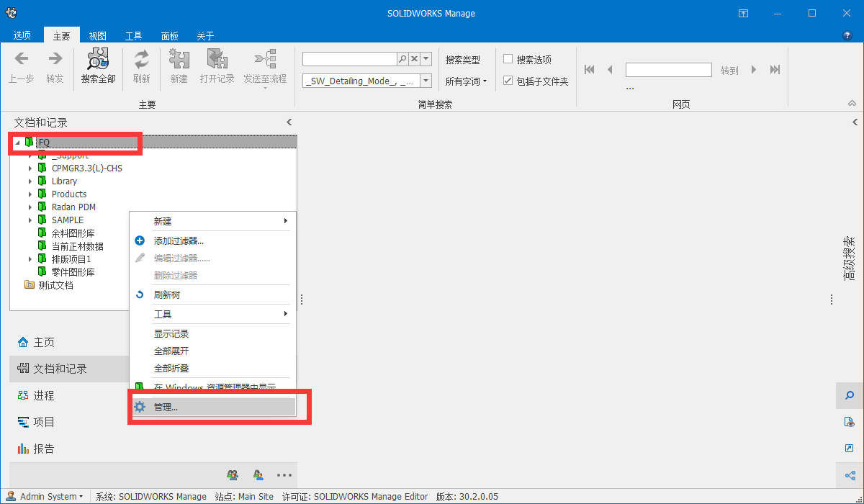Clear the search box with the X icon

pyautogui.click(x=414, y=59)
